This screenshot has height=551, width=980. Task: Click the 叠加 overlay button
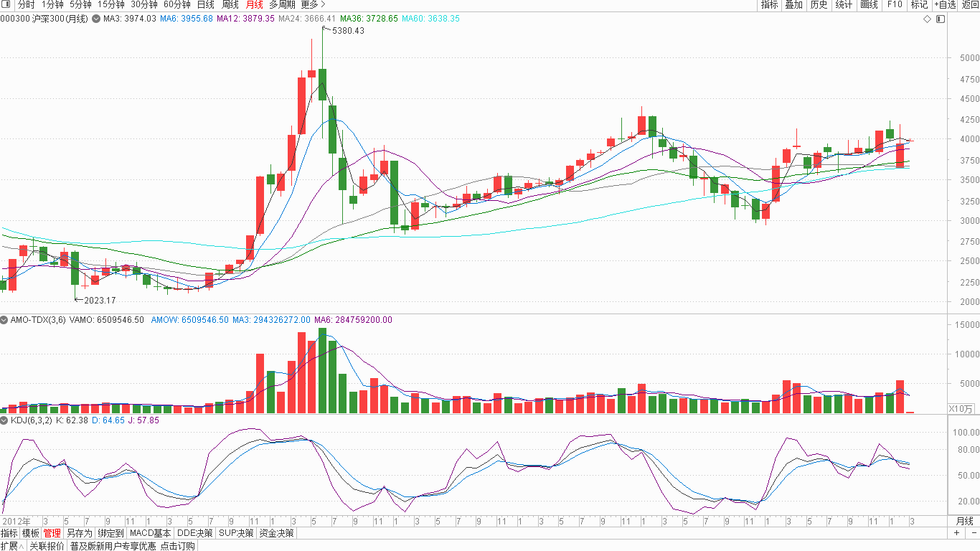click(x=793, y=5)
